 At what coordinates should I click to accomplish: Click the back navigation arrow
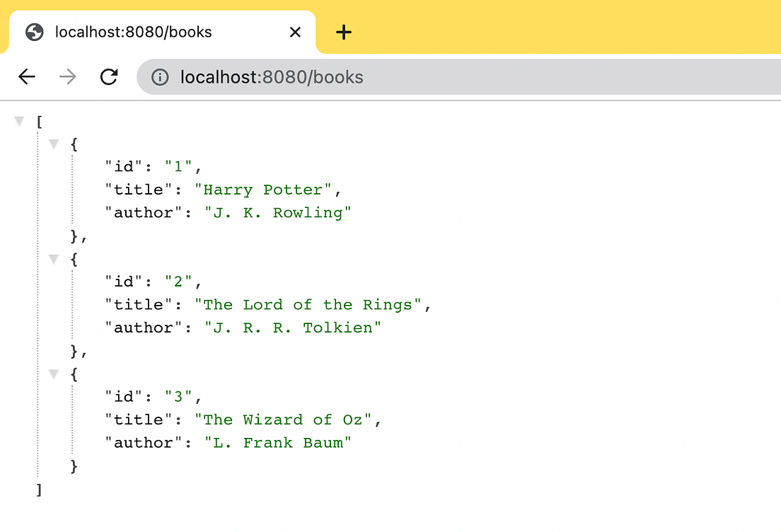(x=26, y=76)
